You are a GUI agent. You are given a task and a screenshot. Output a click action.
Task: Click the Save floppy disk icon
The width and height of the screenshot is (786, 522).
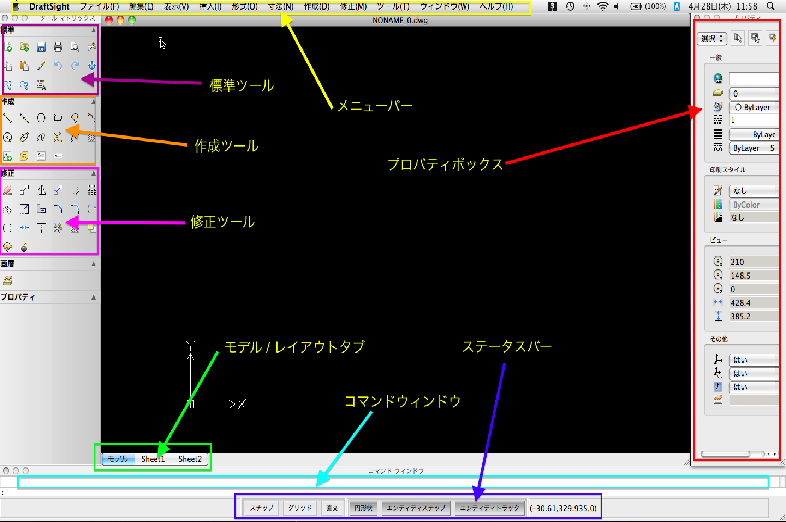tap(41, 47)
